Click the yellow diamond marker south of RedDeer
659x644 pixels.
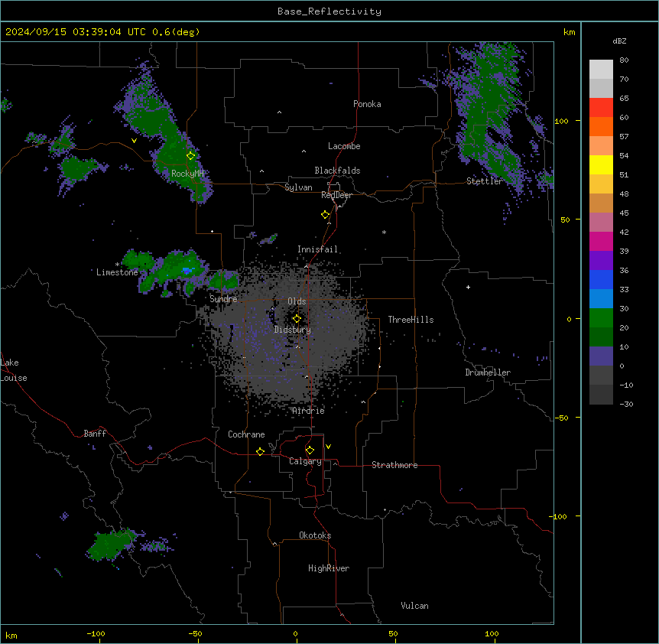[x=326, y=215]
